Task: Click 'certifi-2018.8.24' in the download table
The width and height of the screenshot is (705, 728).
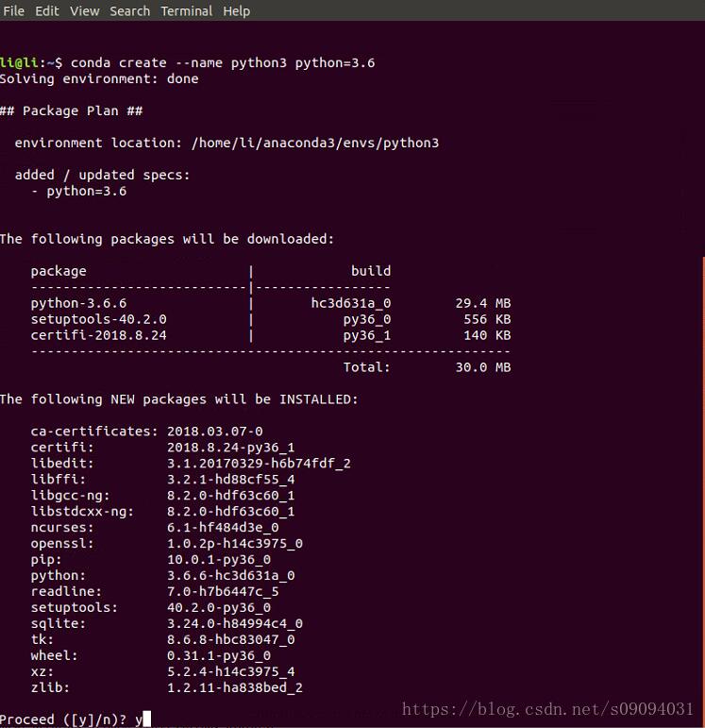Action: 98,335
